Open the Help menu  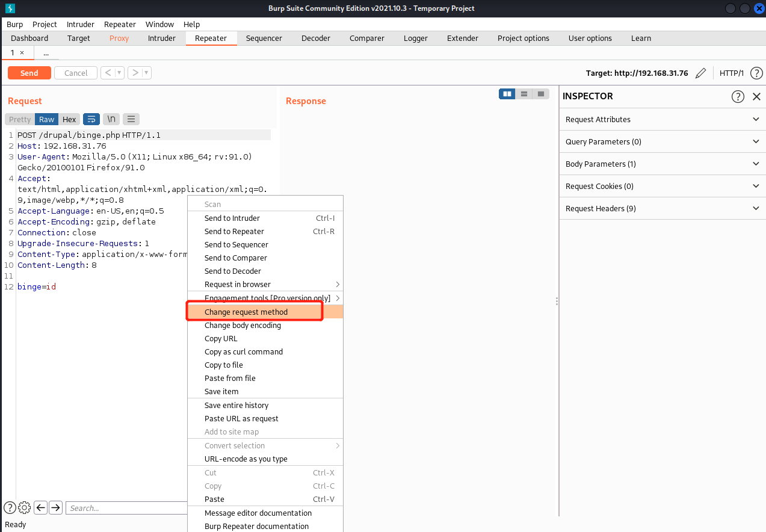click(x=191, y=24)
